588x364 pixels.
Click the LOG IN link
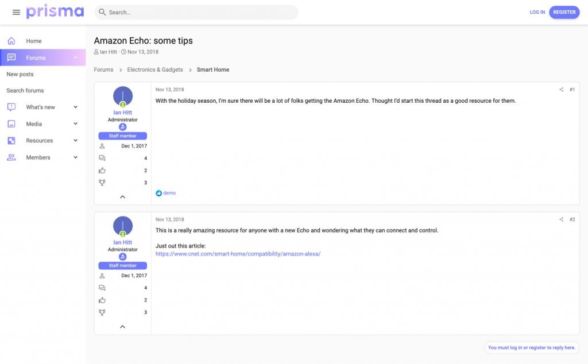tap(537, 13)
